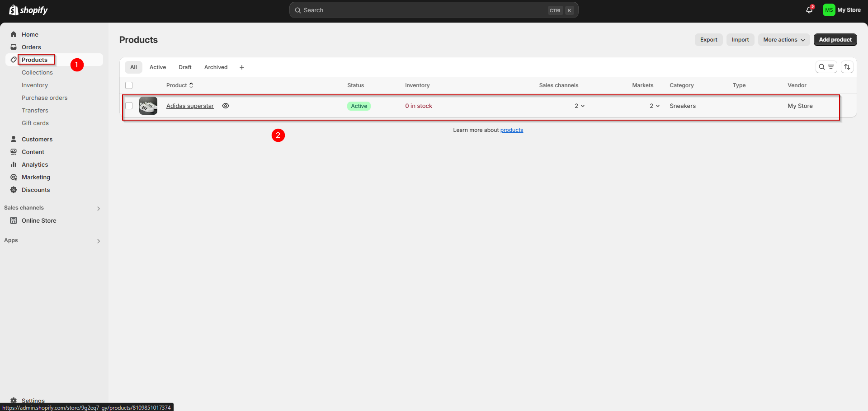The image size is (868, 411).
Task: Switch to the Active tab
Action: (x=158, y=67)
